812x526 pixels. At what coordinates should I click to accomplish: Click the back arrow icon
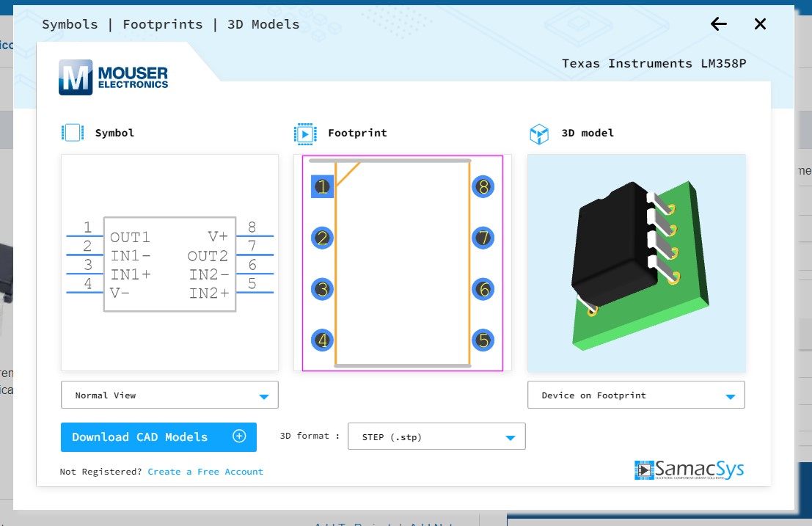(718, 24)
